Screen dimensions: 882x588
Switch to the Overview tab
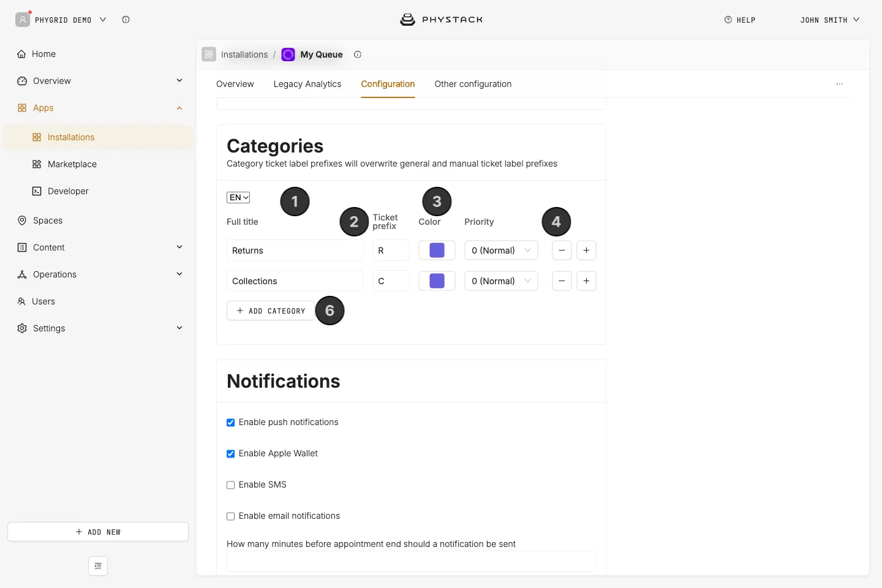(235, 84)
